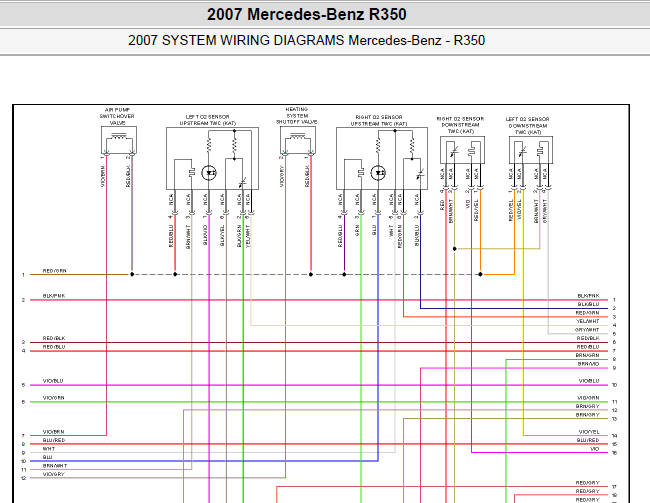Select 'RIGHT O2 SENSOR UPSTREAM TWC (KAT)' label
The height and width of the screenshot is (503, 650).
(x=379, y=121)
